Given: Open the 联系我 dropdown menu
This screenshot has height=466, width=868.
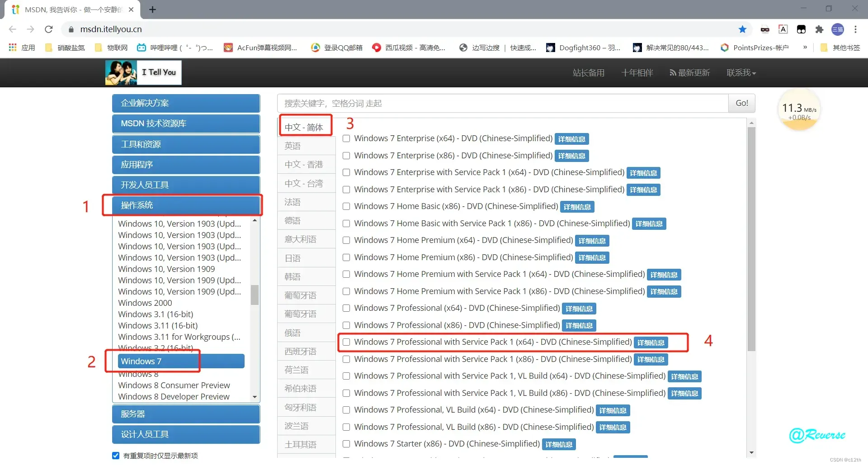Looking at the screenshot, I should (x=741, y=73).
